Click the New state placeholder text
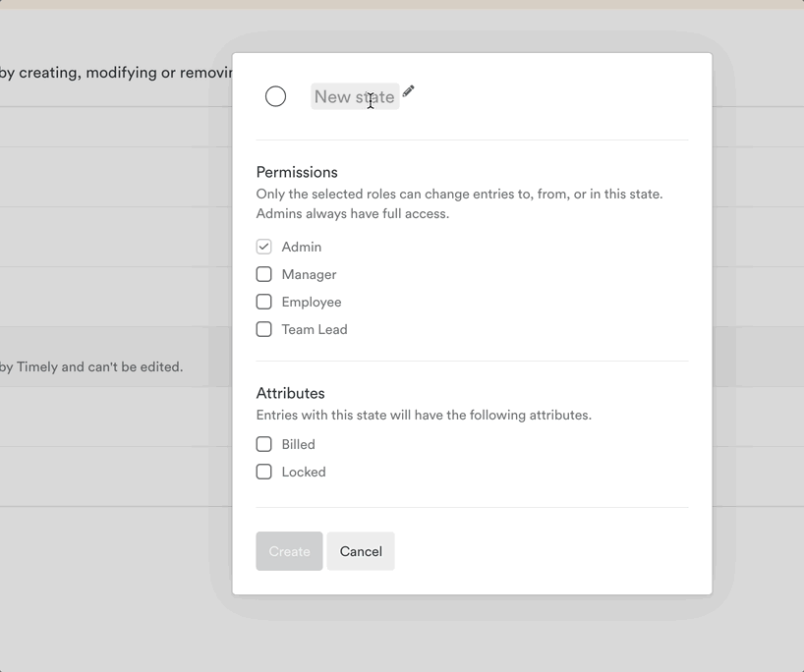Image resolution: width=804 pixels, height=672 pixels. (355, 96)
